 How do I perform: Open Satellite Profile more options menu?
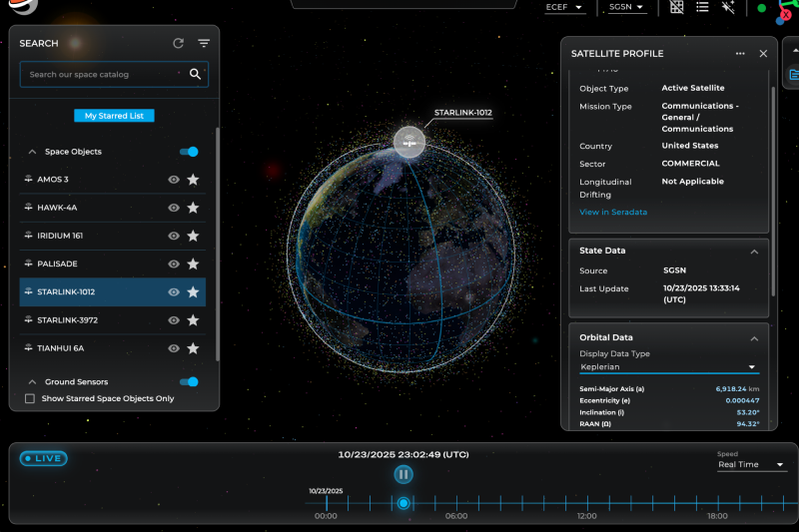tap(740, 54)
